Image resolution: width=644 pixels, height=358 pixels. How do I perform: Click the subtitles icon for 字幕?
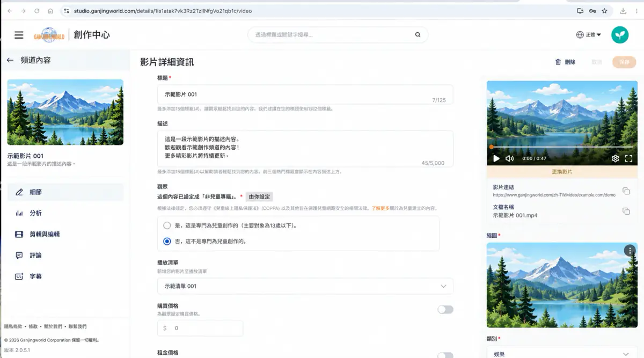[x=19, y=276]
